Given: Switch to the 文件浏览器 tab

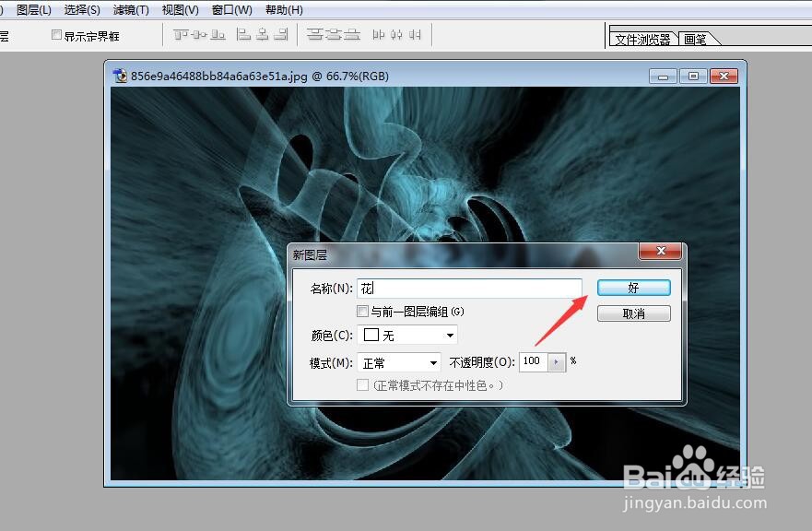Looking at the screenshot, I should [x=642, y=39].
